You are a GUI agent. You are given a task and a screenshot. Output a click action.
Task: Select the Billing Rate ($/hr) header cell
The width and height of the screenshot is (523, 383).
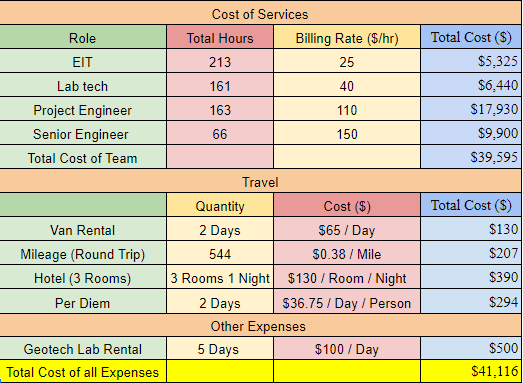click(x=347, y=37)
